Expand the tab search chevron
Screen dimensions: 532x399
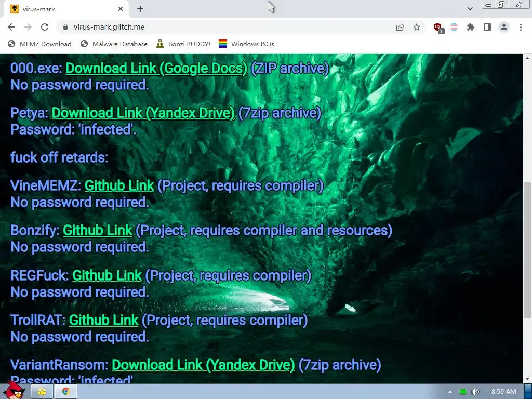click(470, 9)
